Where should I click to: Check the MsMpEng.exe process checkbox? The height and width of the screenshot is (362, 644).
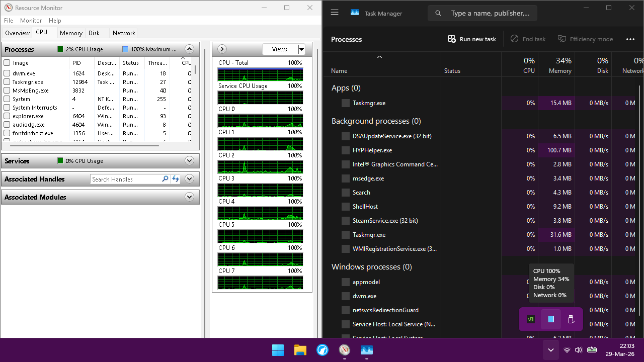pyautogui.click(x=7, y=90)
